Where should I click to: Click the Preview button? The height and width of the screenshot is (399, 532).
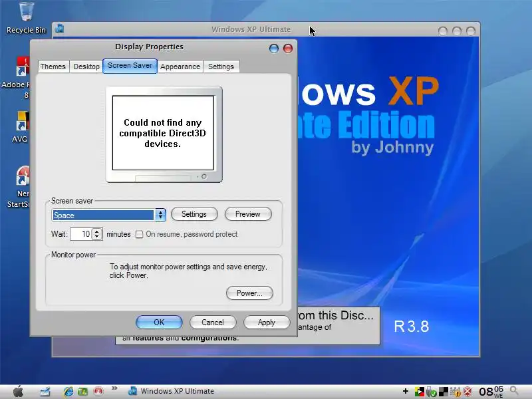(x=248, y=214)
